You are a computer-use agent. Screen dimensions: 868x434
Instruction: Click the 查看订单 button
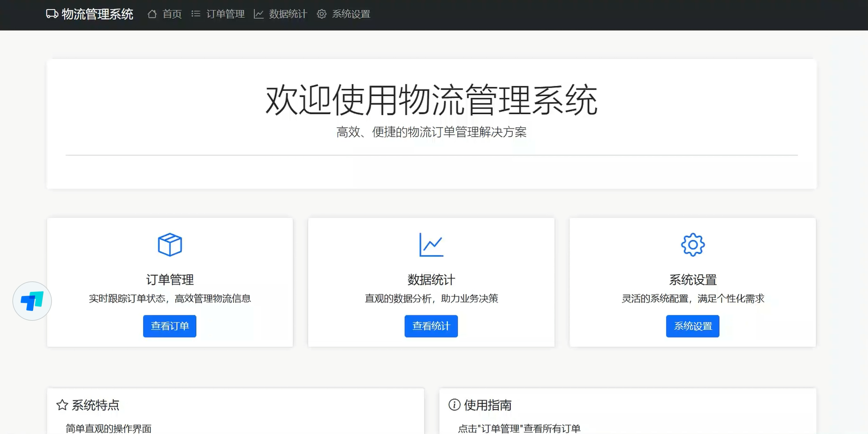click(x=170, y=326)
